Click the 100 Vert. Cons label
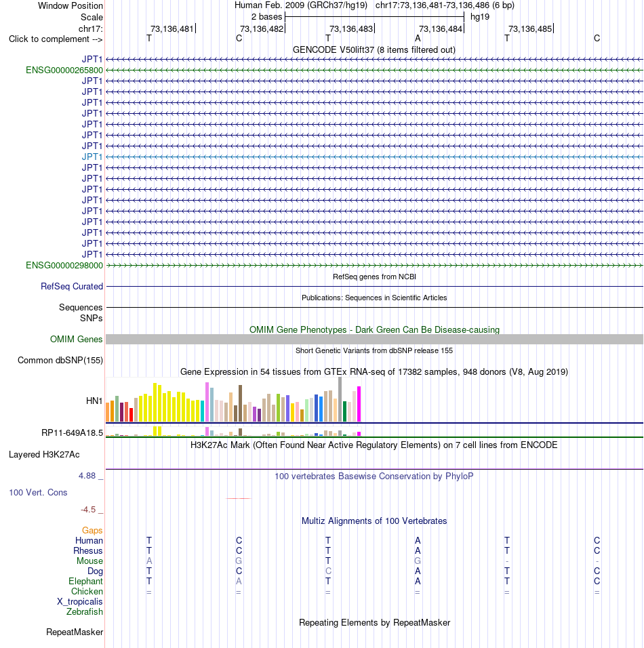 click(38, 493)
